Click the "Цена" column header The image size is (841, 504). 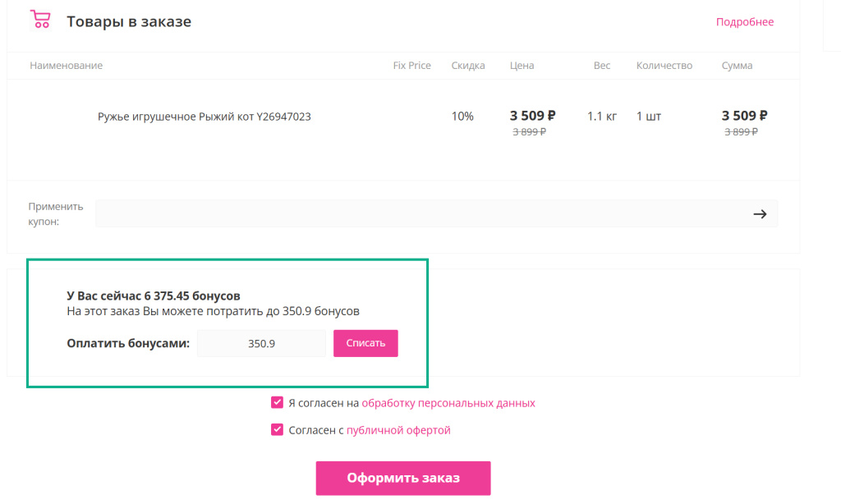click(x=522, y=66)
